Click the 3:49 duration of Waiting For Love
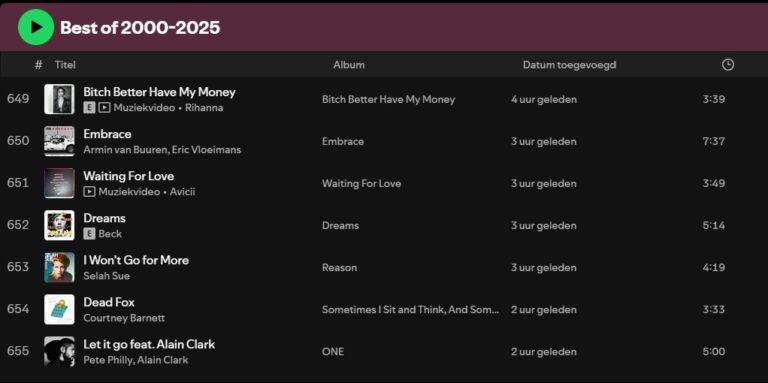The width and height of the screenshot is (768, 383). tap(713, 184)
